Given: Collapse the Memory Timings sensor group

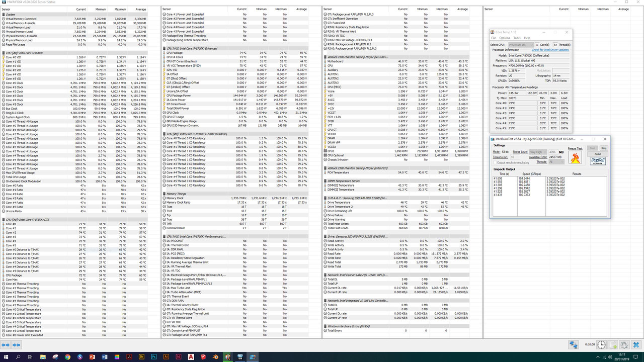Looking at the screenshot, I should [x=176, y=194].
